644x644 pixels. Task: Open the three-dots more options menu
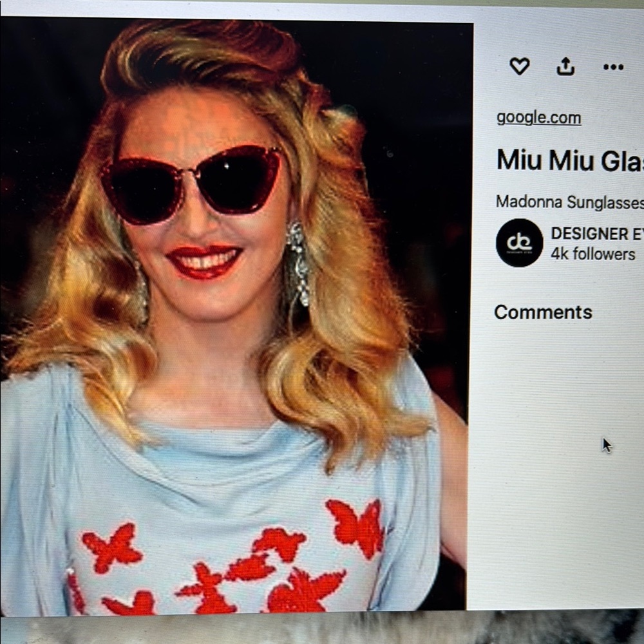(x=614, y=67)
